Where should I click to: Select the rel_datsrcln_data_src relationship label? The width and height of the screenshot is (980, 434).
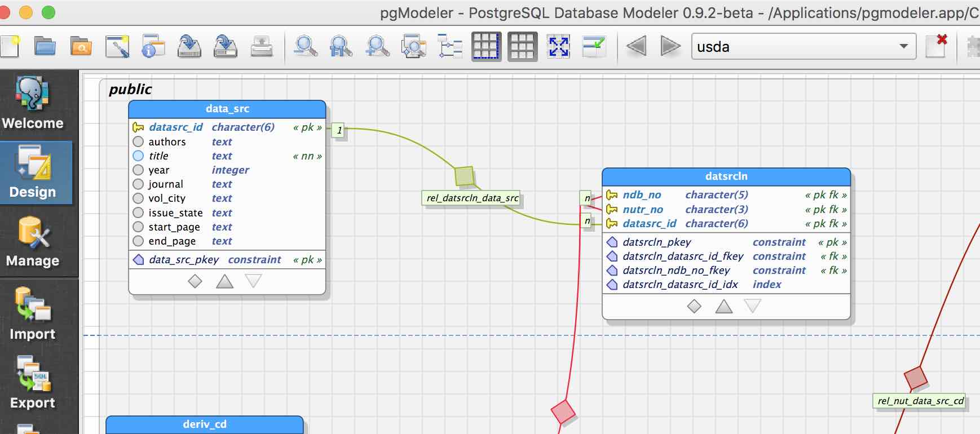tap(472, 198)
